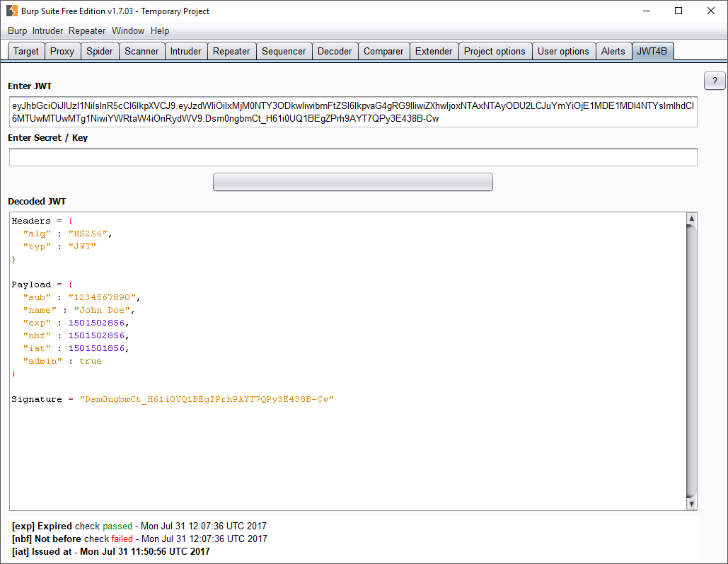Click the blank button below the secret field
Image resolution: width=728 pixels, height=564 pixels.
[x=353, y=182]
